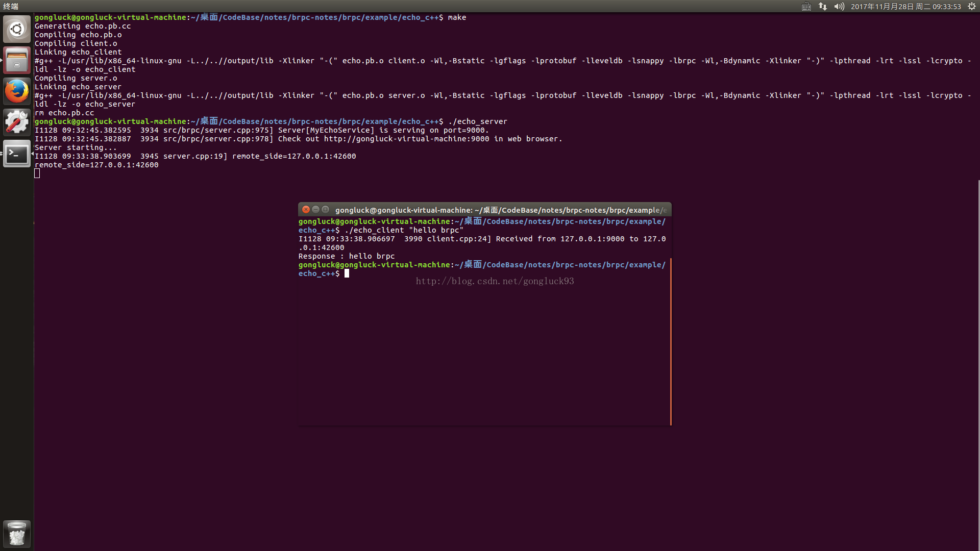Open the keyboard input method indicator

pyautogui.click(x=806, y=7)
